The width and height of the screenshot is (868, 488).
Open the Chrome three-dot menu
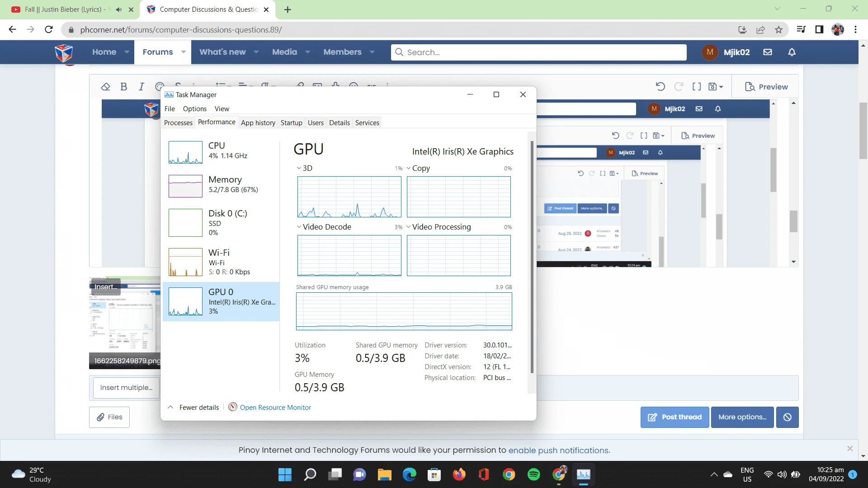point(856,30)
